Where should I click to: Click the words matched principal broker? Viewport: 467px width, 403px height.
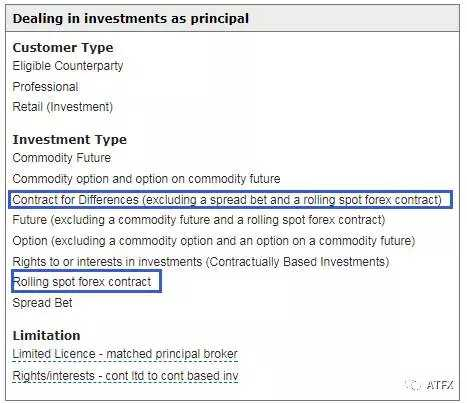click(x=172, y=354)
